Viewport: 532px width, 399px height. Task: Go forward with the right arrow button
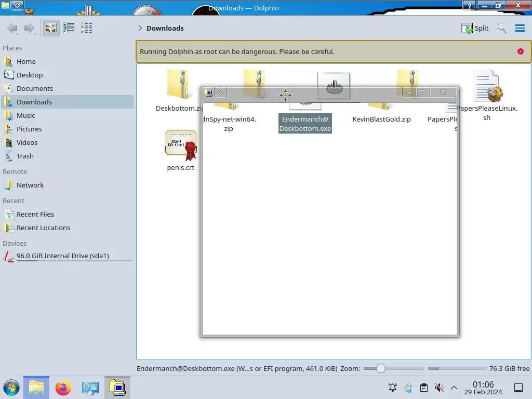30,28
